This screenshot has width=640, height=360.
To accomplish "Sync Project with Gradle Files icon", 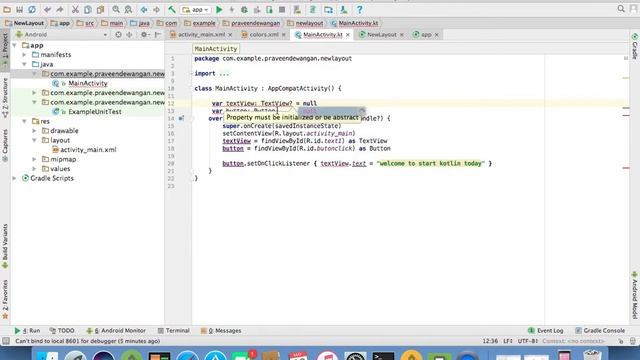I will point(313,9).
